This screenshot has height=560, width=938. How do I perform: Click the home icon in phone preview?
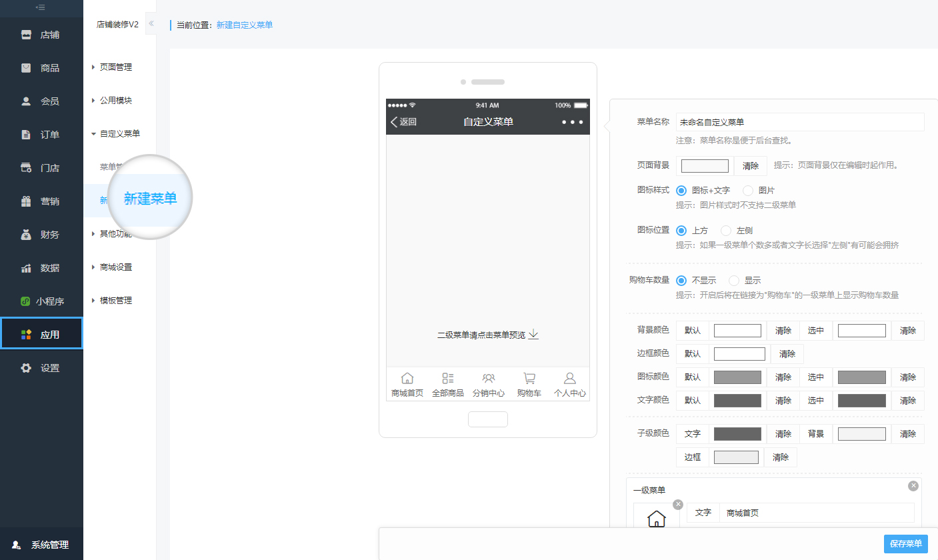tap(407, 378)
